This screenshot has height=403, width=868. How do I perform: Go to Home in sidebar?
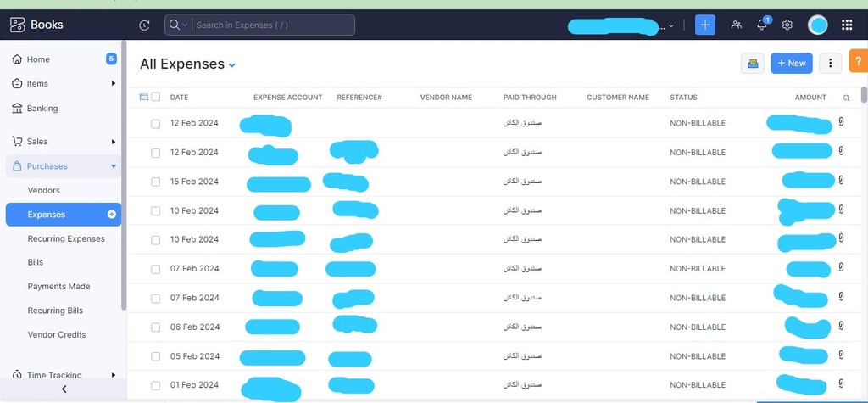point(38,59)
